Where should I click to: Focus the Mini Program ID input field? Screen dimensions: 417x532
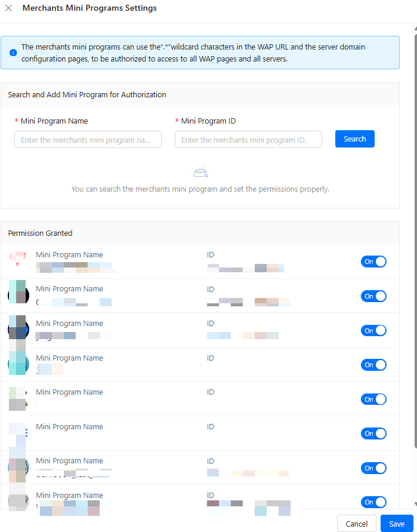[248, 140]
